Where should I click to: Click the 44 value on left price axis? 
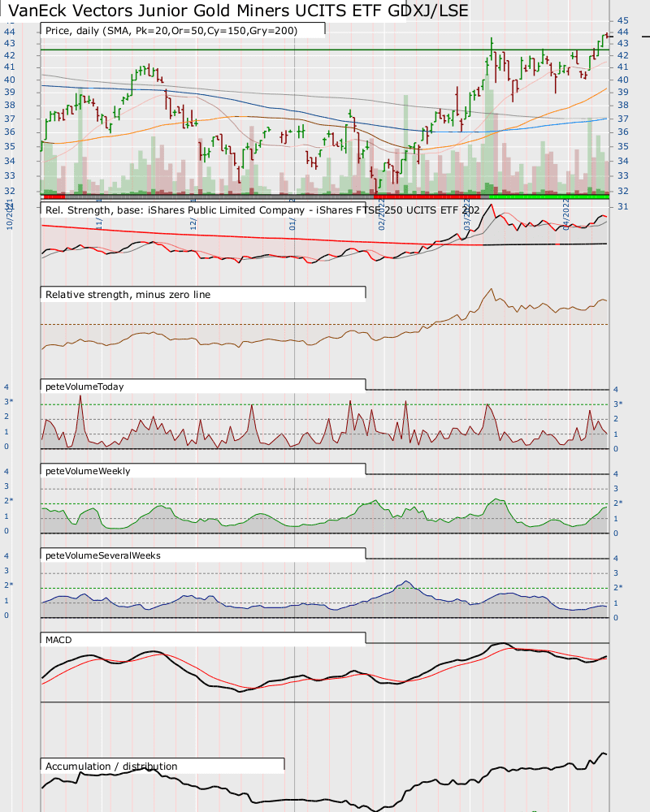coord(9,32)
